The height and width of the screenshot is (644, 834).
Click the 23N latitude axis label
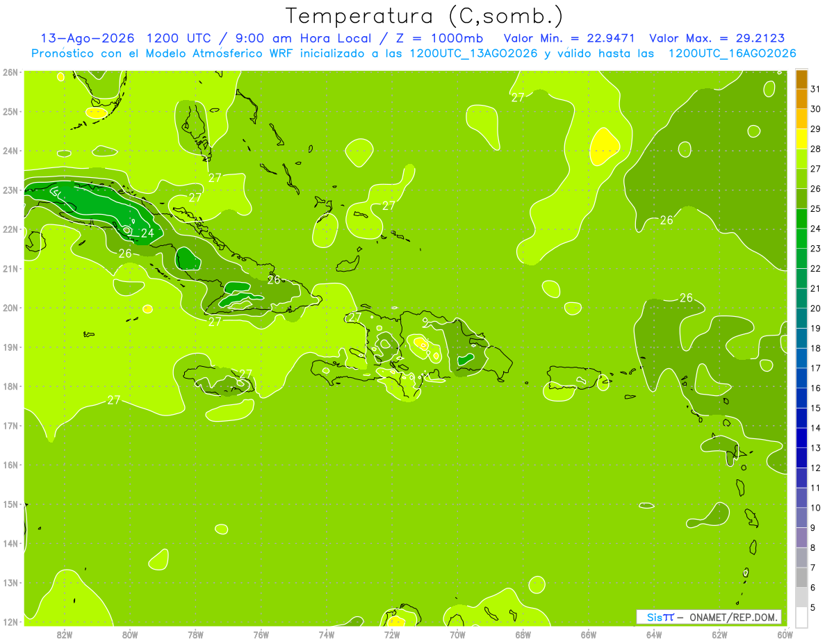pos(10,190)
